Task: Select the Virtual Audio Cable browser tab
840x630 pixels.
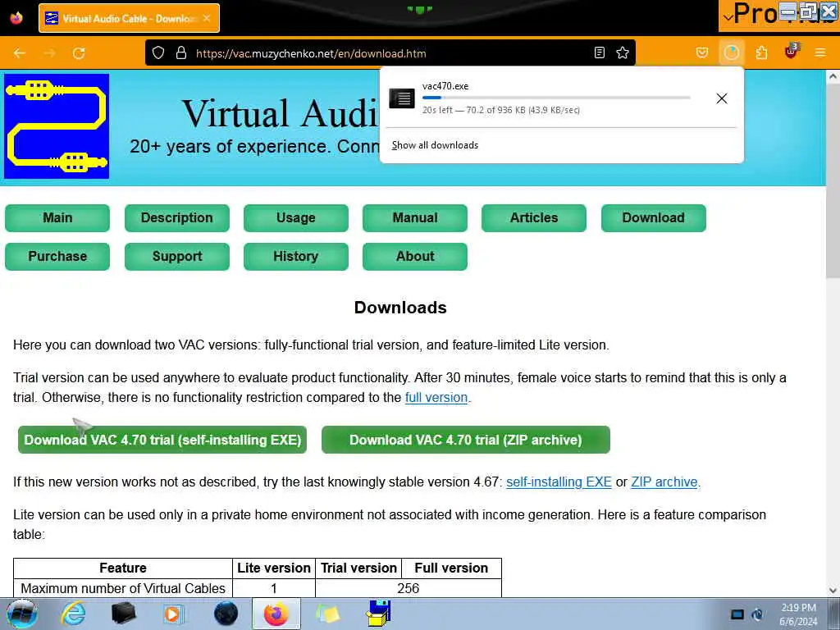Action: click(x=129, y=18)
